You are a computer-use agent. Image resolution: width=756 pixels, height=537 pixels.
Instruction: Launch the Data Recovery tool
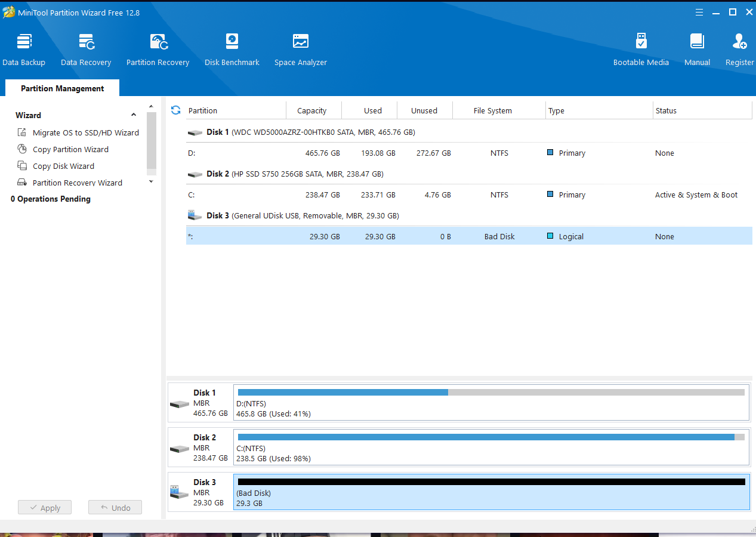[86, 50]
